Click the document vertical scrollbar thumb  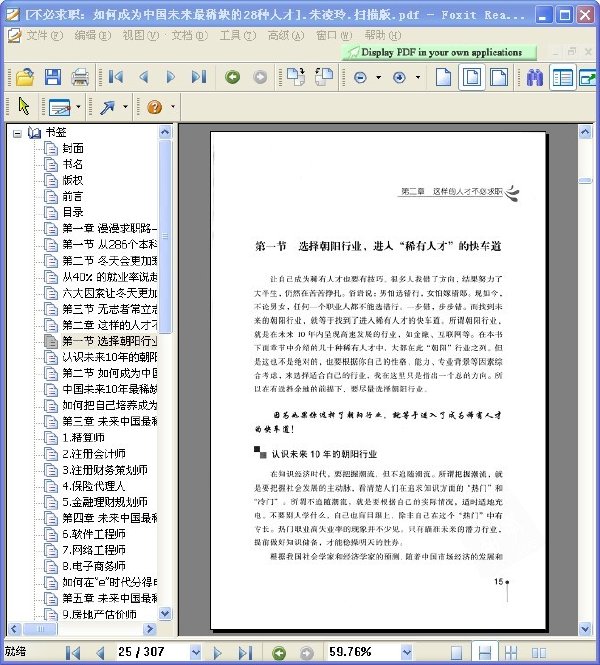pyautogui.click(x=585, y=181)
